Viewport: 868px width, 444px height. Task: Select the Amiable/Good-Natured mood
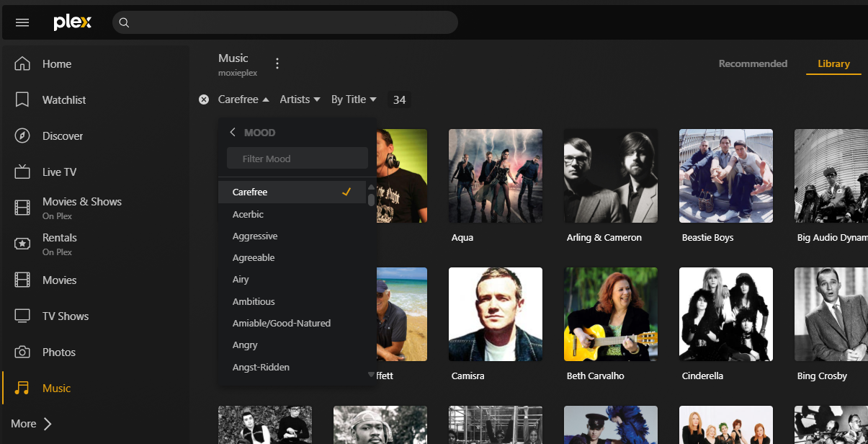click(x=292, y=323)
